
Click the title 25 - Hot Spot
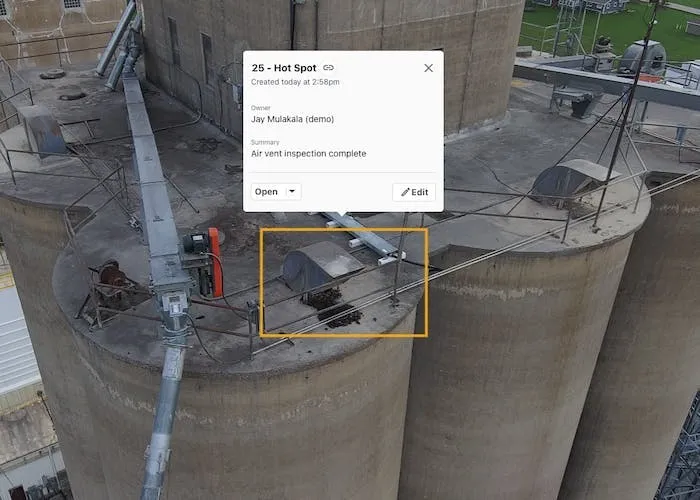[284, 68]
